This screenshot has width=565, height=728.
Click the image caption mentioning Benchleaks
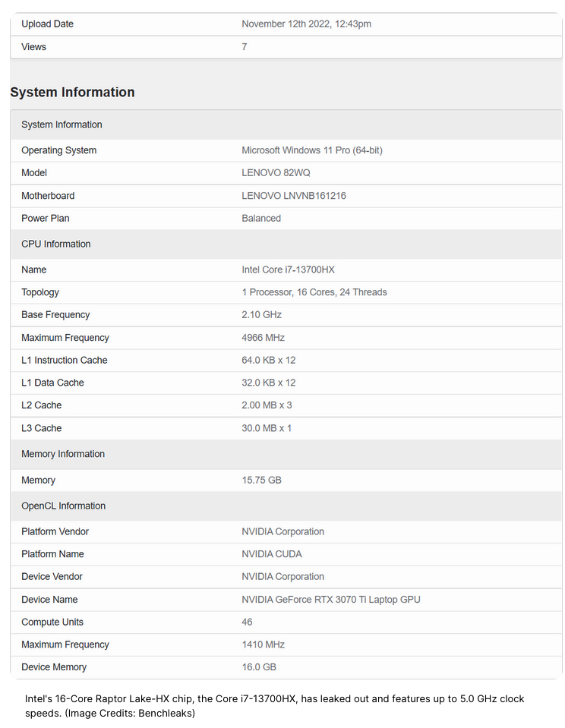coord(275,706)
